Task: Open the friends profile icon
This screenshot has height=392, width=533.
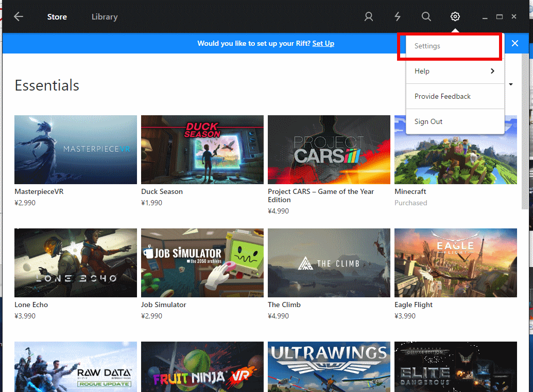Action: 369,16
